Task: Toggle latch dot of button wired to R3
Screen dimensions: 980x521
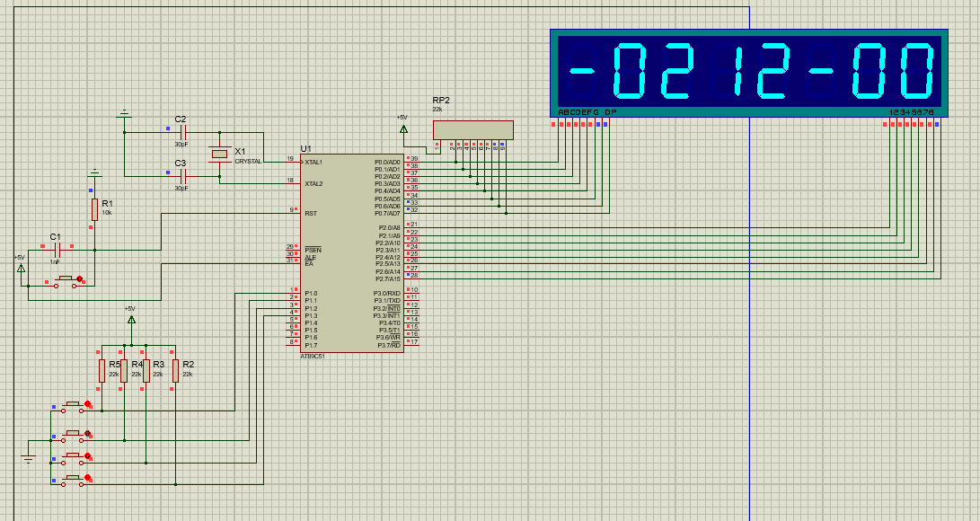Action: (x=87, y=456)
